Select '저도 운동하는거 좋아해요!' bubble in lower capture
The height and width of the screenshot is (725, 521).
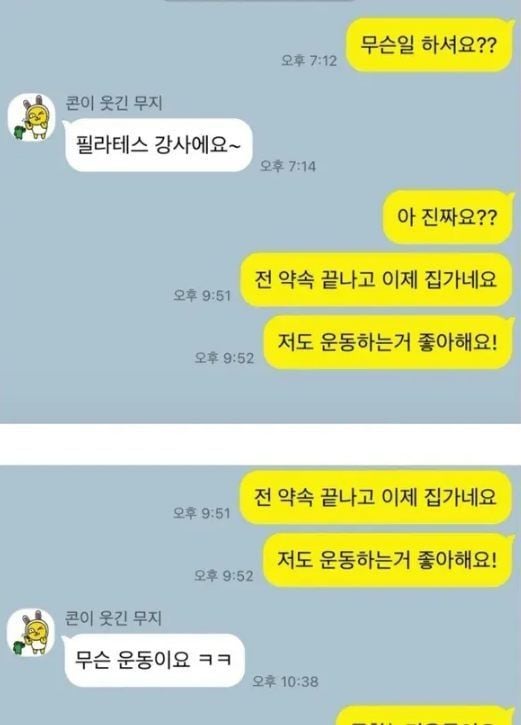pos(388,560)
